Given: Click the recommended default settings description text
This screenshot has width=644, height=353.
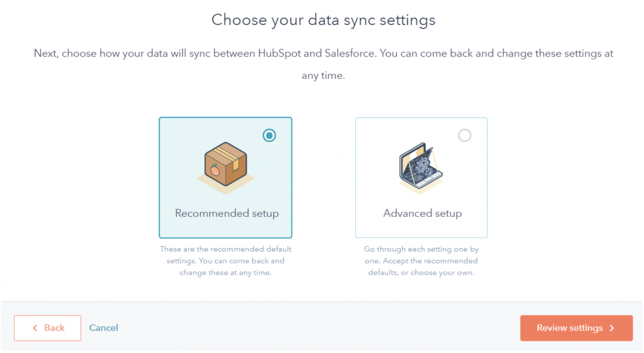Looking at the screenshot, I should (226, 261).
